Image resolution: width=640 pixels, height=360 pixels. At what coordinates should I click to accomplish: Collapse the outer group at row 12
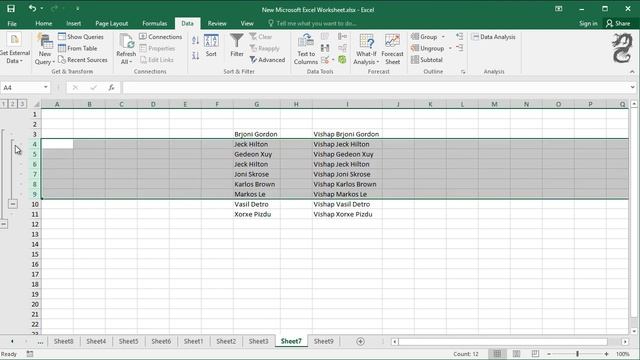(x=4, y=224)
